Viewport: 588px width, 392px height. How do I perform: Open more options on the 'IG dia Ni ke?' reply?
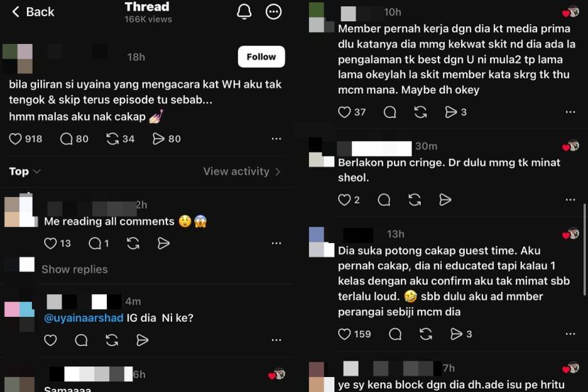tap(276, 340)
